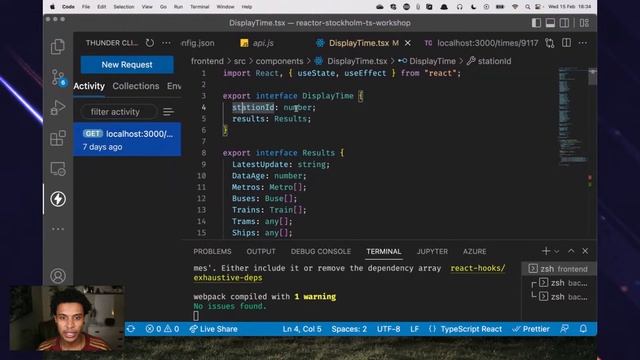Change end of line sequence LF
The image size is (640, 360).
click(x=414, y=329)
